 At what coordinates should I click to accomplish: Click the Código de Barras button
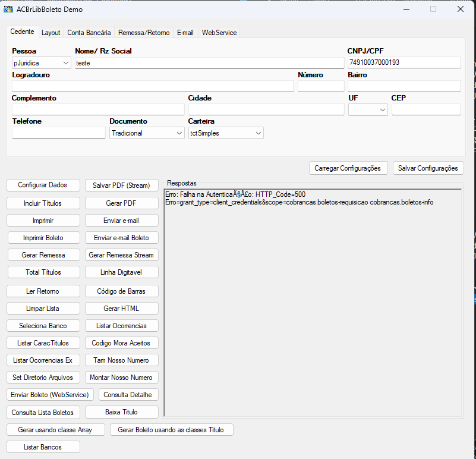coord(121,291)
